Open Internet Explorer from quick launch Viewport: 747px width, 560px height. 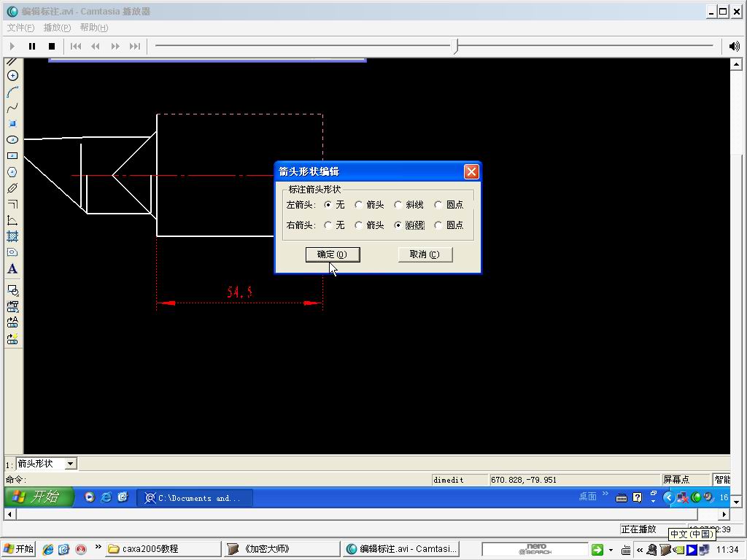[x=48, y=549]
